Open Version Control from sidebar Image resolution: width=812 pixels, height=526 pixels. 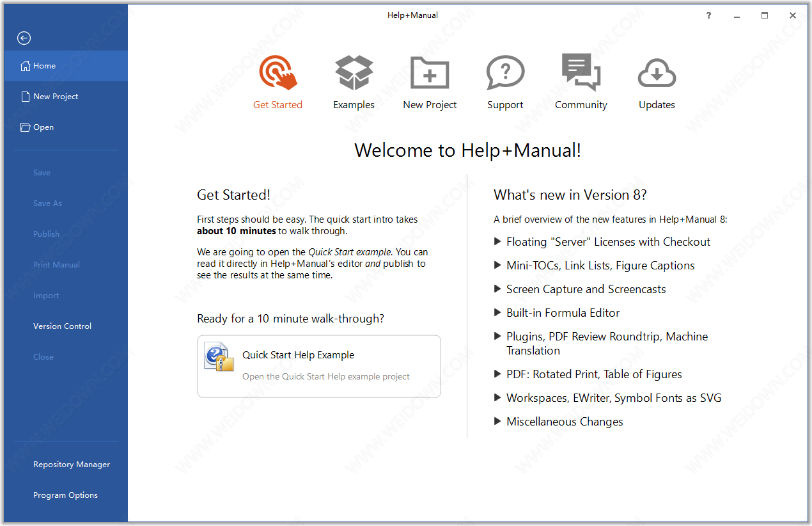tap(62, 326)
